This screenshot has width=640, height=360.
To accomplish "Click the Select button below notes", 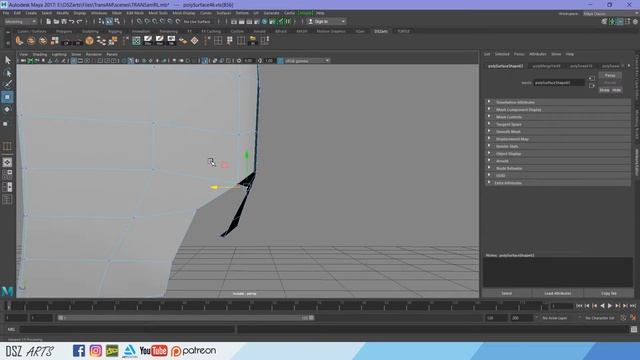I will 507,293.
